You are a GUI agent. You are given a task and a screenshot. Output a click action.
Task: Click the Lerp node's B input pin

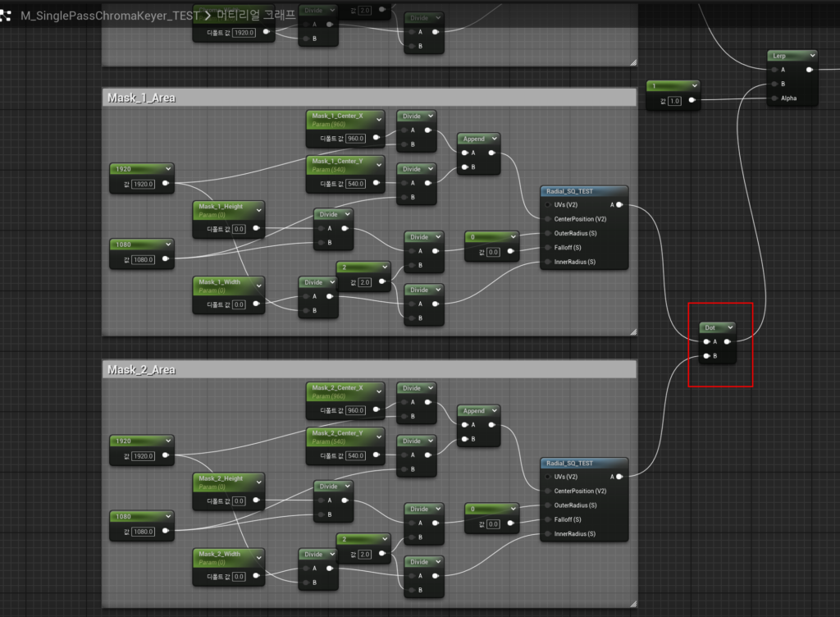774,84
